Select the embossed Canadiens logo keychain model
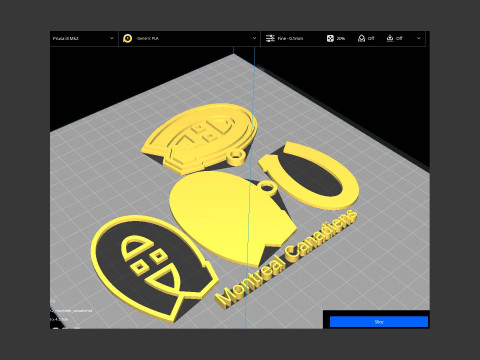 [x=200, y=137]
